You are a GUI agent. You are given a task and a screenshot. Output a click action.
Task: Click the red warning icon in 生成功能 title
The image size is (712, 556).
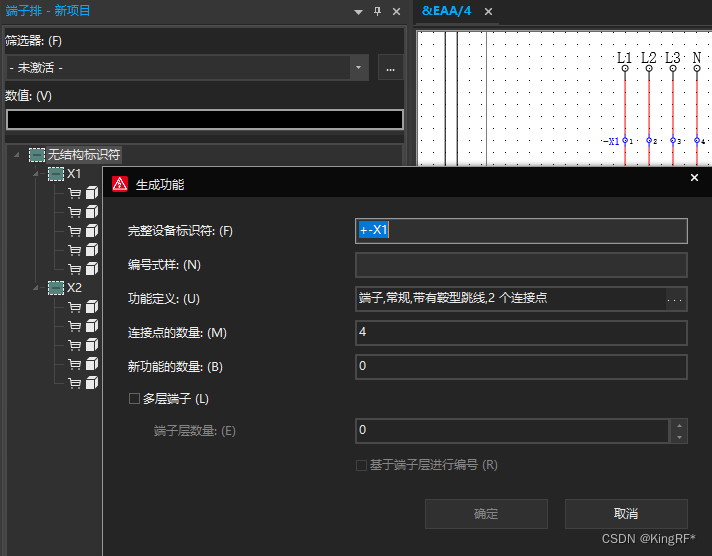[x=120, y=184]
